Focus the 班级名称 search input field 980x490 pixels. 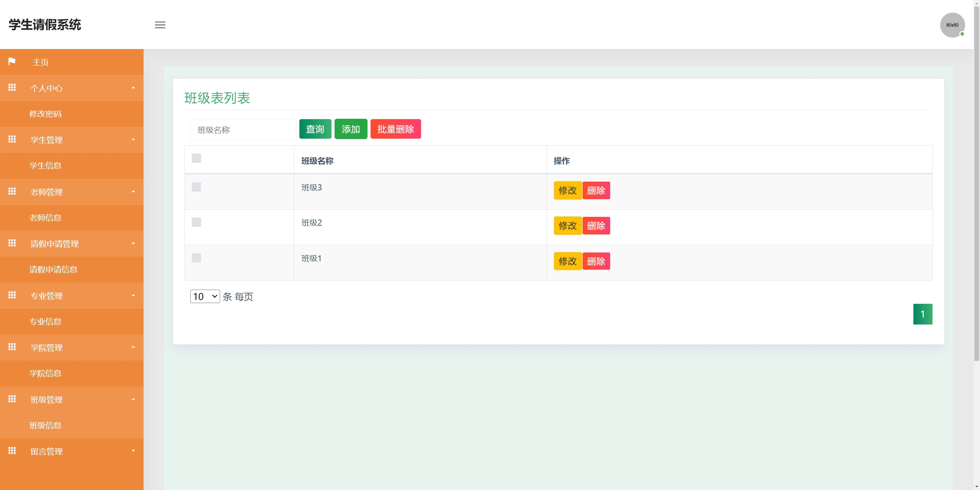tap(243, 130)
